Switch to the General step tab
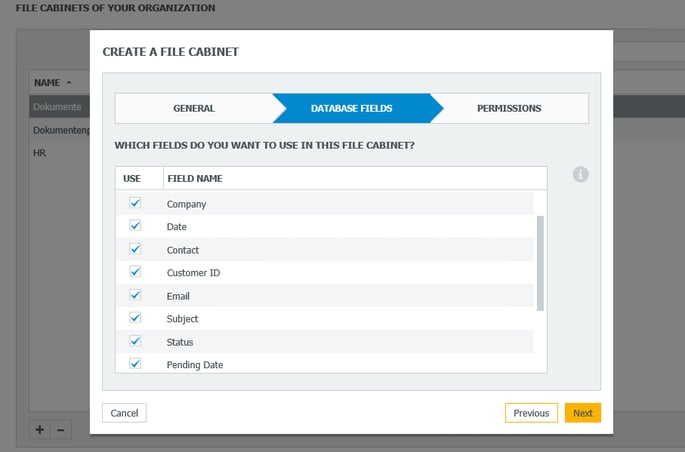Viewport: 685px width, 452px height. click(193, 108)
